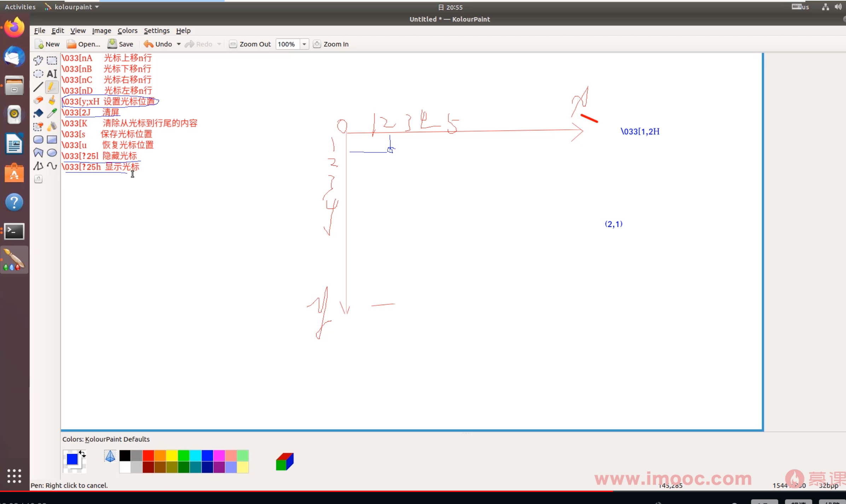The width and height of the screenshot is (846, 504).
Task: Open Terminal from the dock
Action: click(x=15, y=232)
